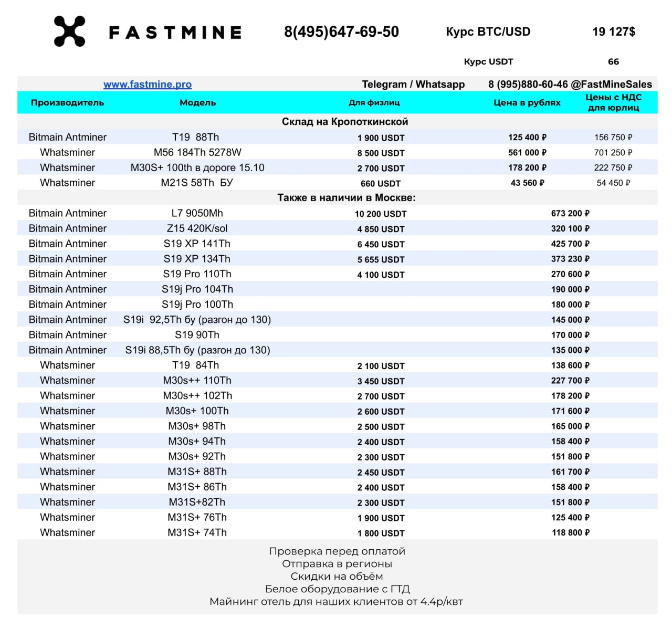672x628 pixels.
Task: Select contact 8 (995)880-60-46 @FastMineSales
Action: click(570, 84)
